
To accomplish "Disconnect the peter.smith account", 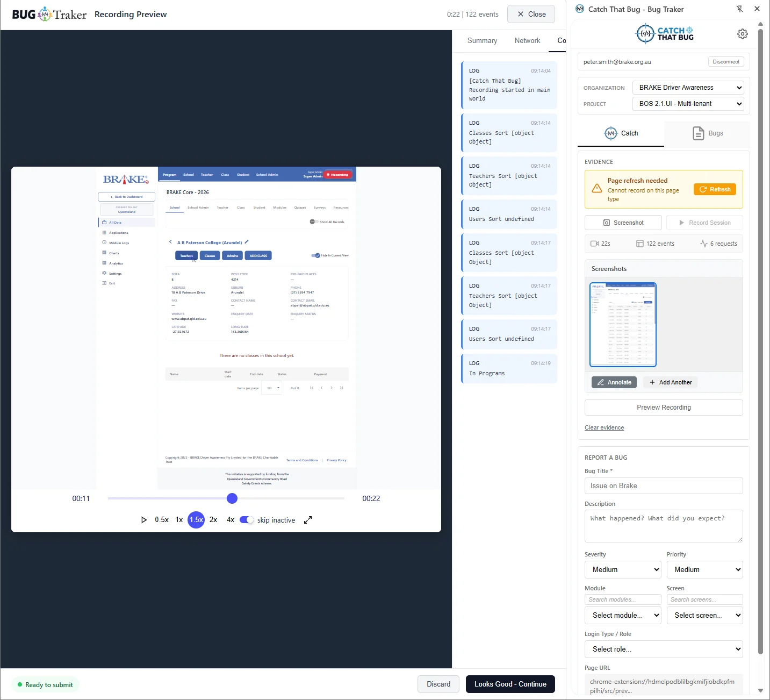I will (726, 62).
